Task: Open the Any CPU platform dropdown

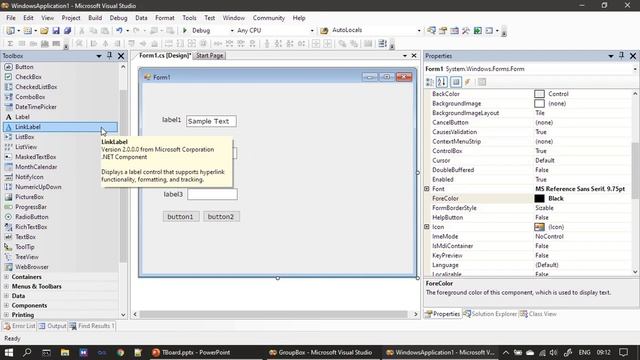Action: click(x=312, y=31)
